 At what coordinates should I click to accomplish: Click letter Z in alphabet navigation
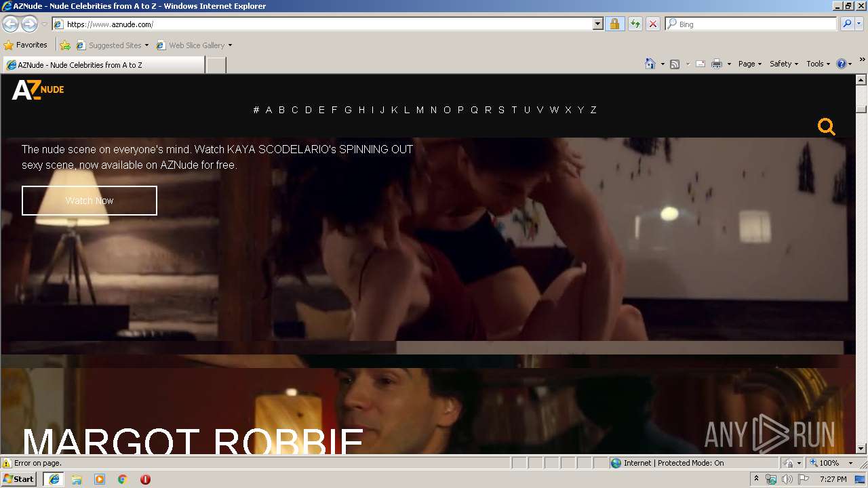click(x=593, y=110)
